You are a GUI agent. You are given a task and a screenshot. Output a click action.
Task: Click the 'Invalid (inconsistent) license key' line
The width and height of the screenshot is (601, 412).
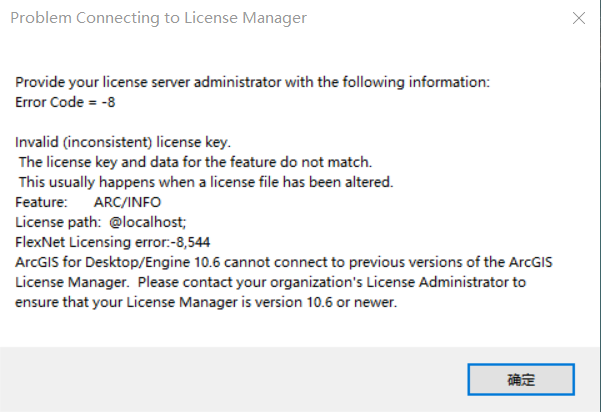(124, 142)
